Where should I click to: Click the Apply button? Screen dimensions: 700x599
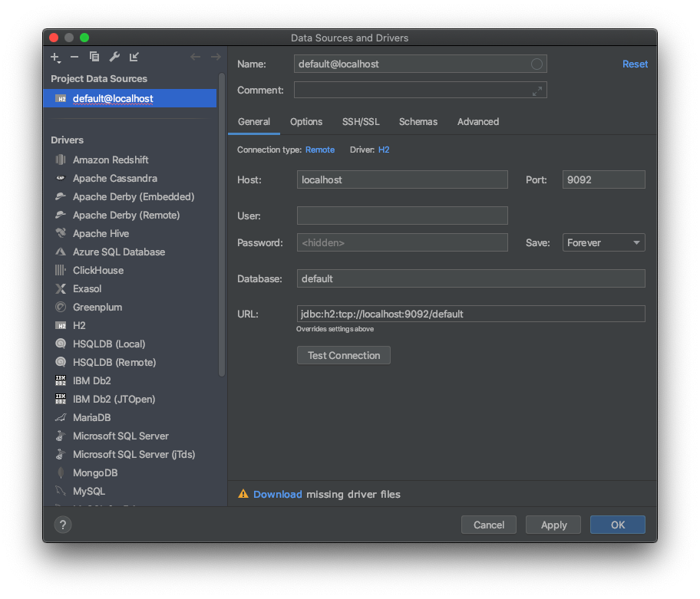(553, 525)
